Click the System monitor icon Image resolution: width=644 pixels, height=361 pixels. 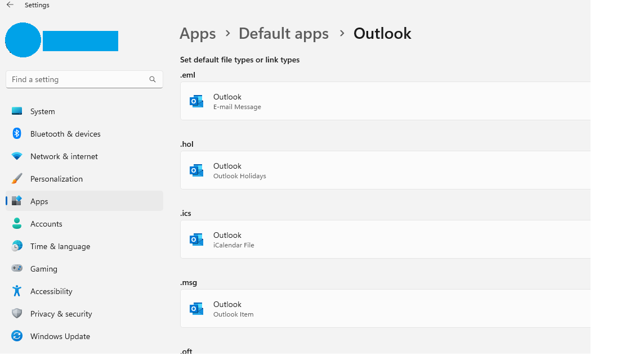pos(17,111)
